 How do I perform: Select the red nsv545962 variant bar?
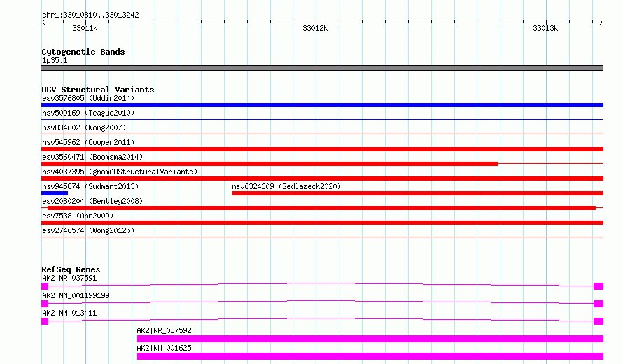322,149
